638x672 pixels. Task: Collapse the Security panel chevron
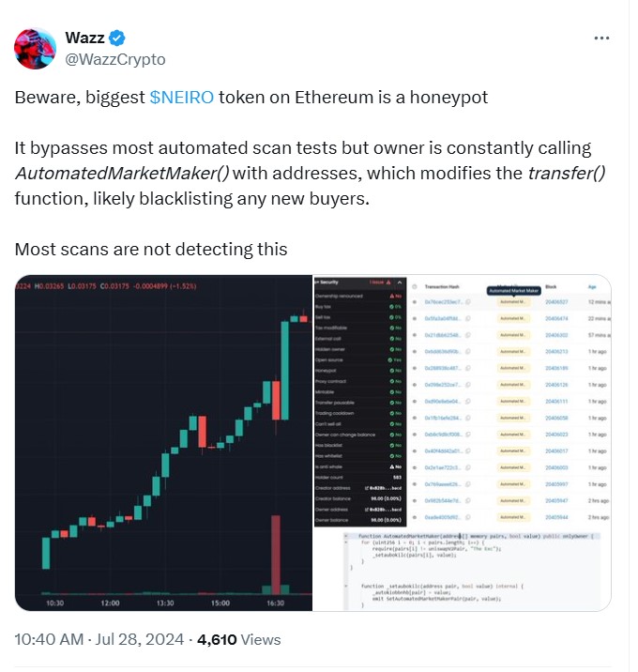pyautogui.click(x=401, y=282)
